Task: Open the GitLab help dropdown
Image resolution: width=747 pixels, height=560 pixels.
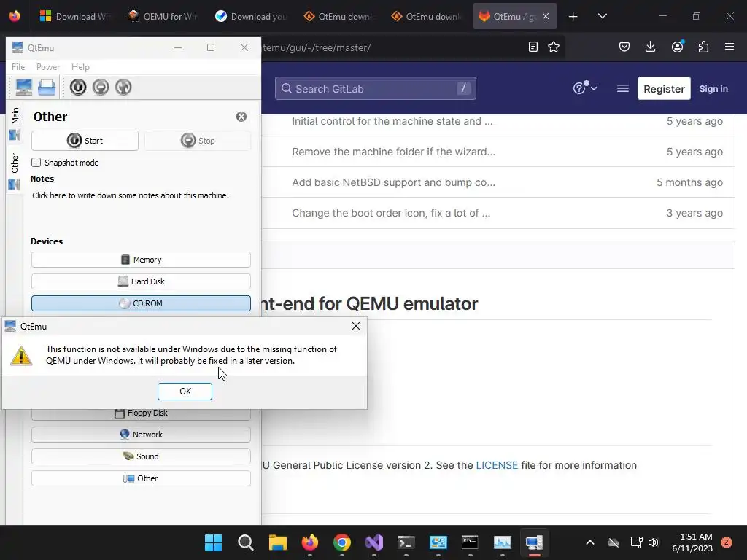Action: point(585,88)
